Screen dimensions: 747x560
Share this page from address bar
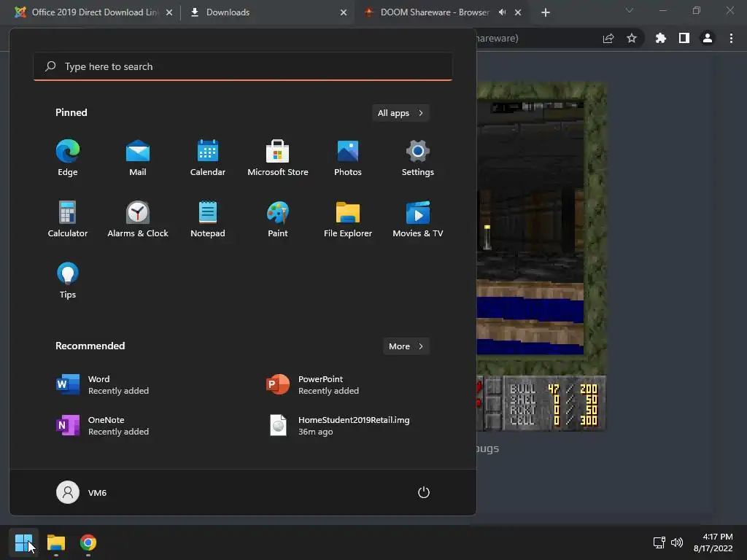tap(608, 38)
